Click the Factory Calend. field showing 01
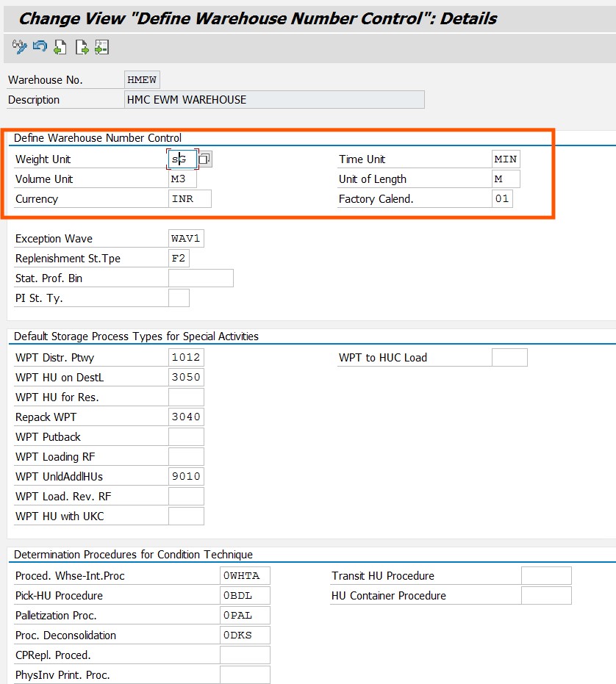The image size is (616, 684). (502, 199)
